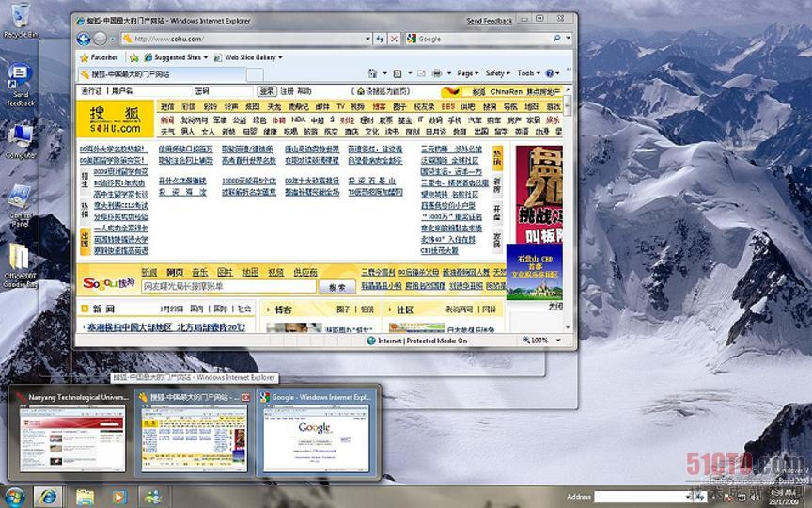Click the red Stop loading icon
This screenshot has width=812, height=508.
point(394,39)
